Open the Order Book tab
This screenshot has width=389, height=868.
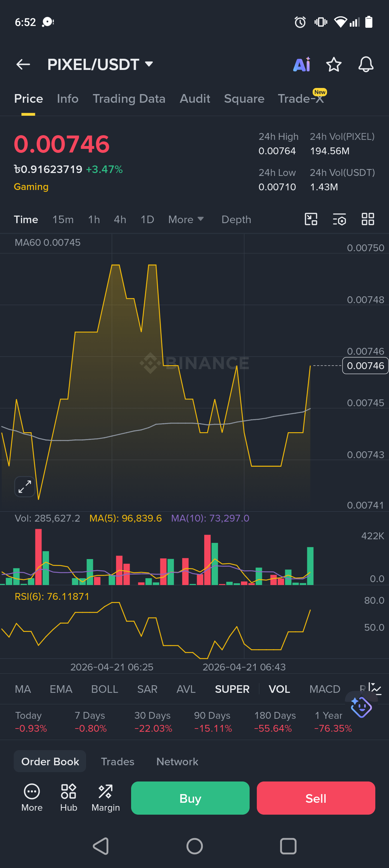(50, 761)
